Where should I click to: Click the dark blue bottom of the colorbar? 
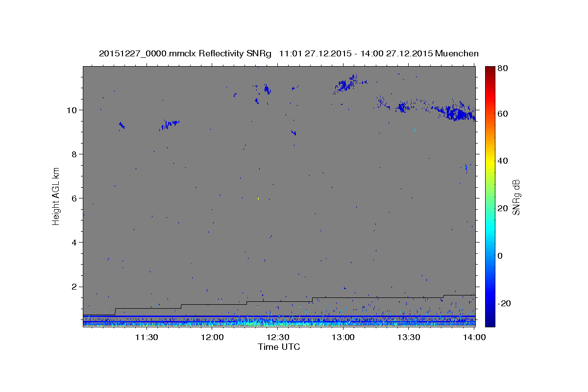[490, 323]
